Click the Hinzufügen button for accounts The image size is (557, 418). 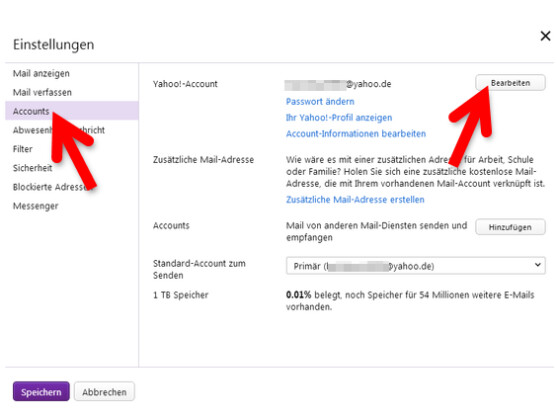[x=510, y=227]
